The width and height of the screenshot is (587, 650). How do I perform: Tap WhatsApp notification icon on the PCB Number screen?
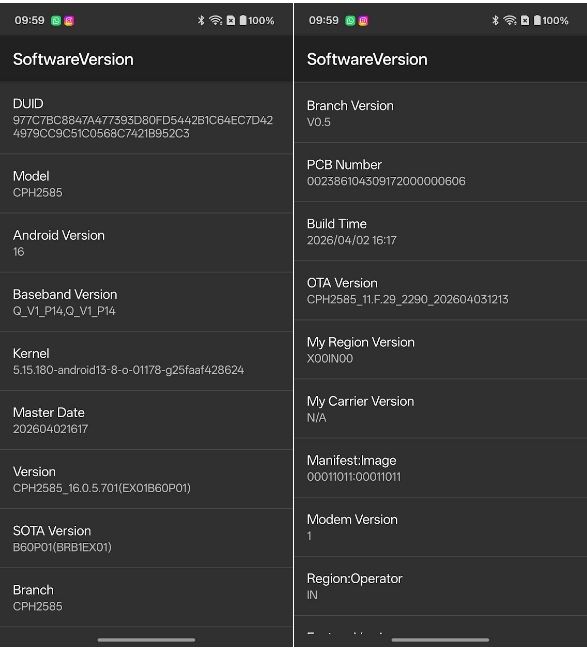[x=350, y=21]
